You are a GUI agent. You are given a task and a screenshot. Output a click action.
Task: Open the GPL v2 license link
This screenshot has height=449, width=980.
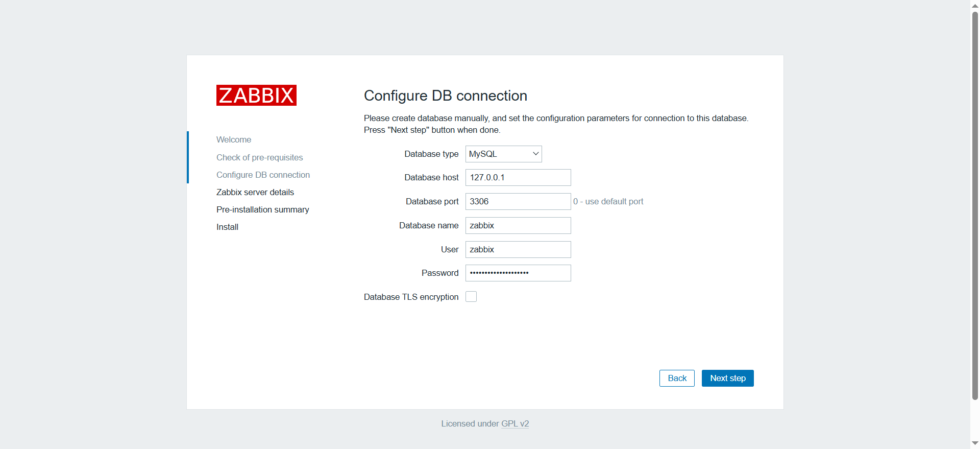click(515, 423)
